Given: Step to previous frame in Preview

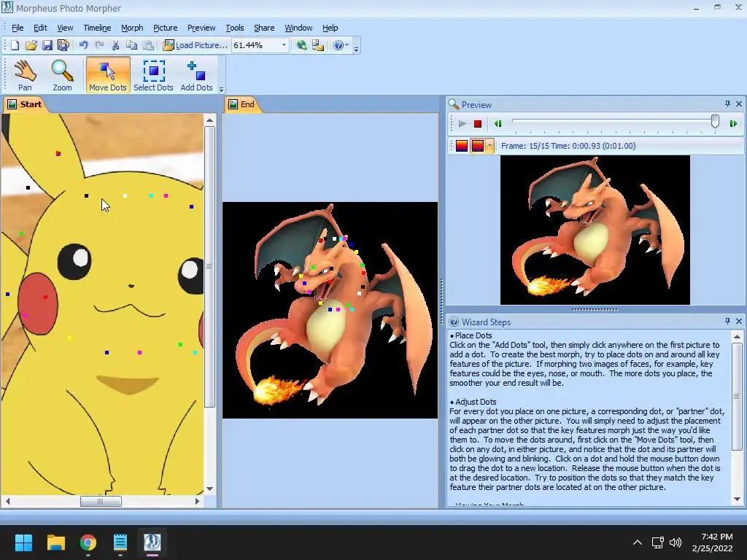Looking at the screenshot, I should pos(498,124).
